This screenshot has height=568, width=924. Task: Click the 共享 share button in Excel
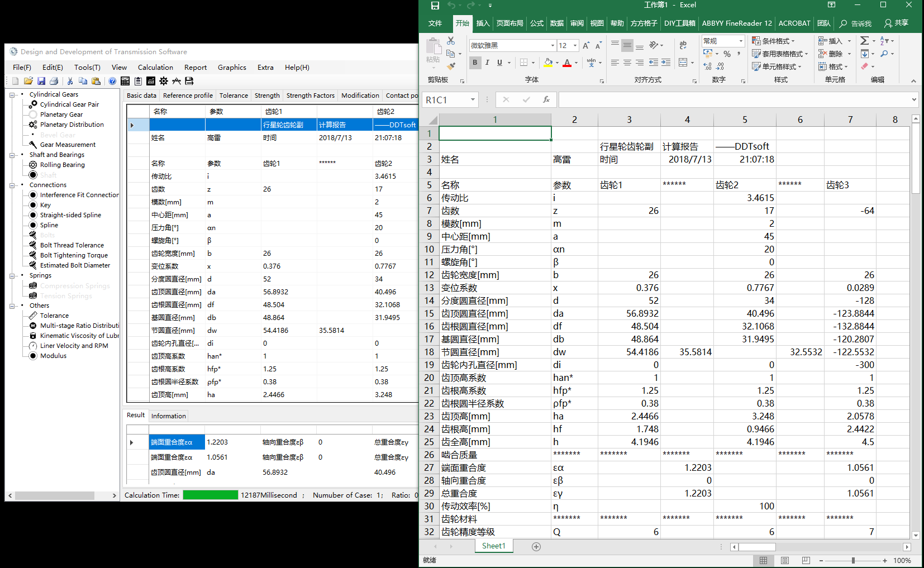tap(897, 23)
